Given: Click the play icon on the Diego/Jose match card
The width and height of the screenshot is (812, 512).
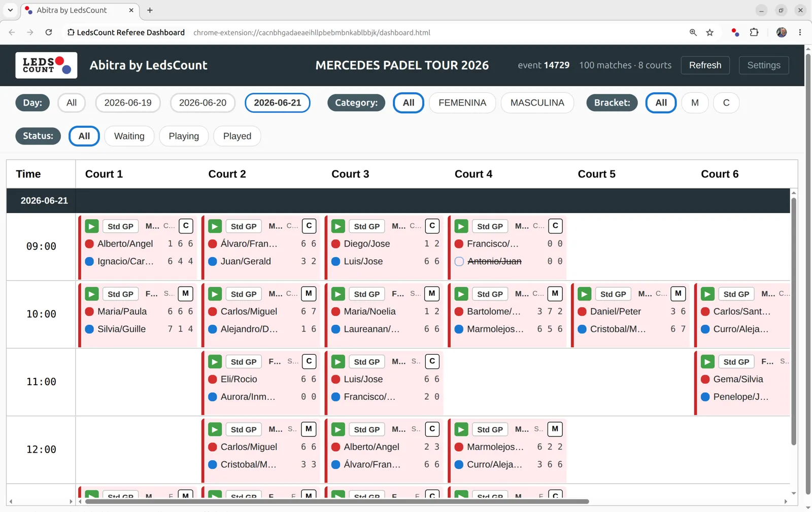Looking at the screenshot, I should pos(338,226).
